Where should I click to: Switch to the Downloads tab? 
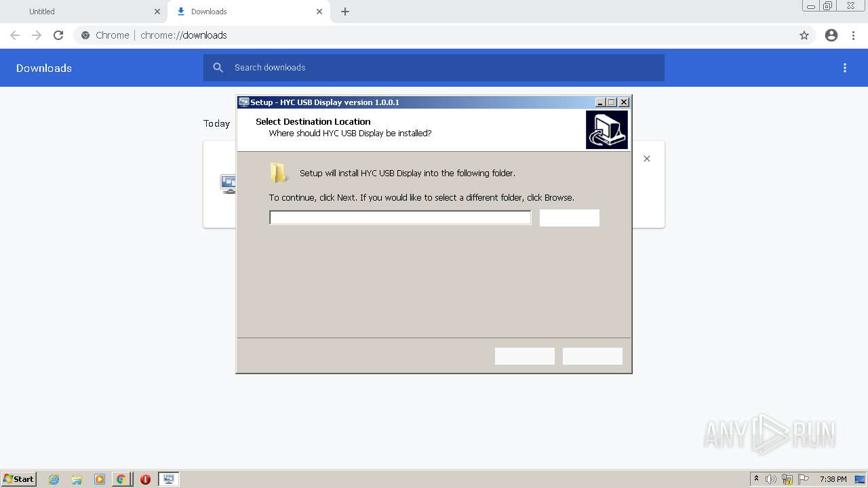(x=250, y=12)
